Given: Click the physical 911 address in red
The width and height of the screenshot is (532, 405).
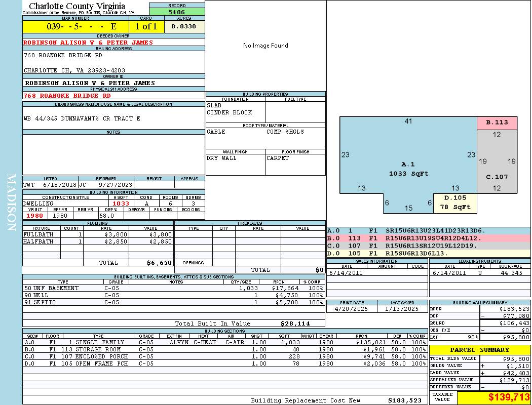Looking at the screenshot, I should click(67, 95).
